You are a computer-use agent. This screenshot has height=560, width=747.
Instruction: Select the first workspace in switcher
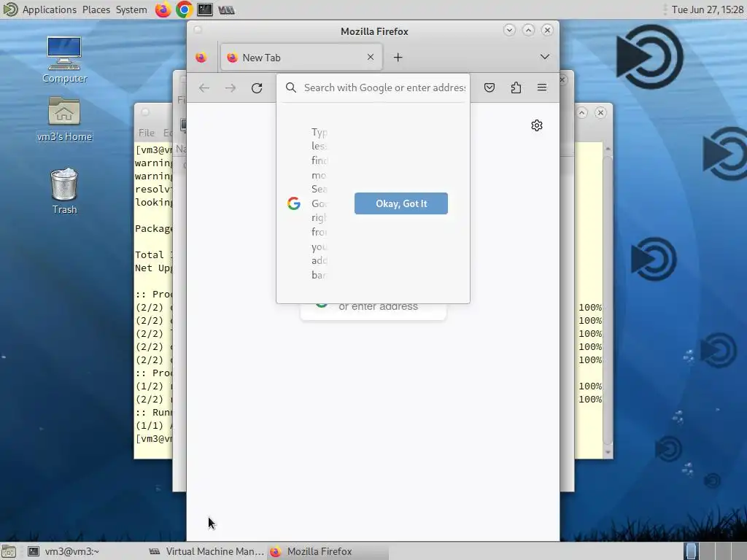[x=691, y=551]
